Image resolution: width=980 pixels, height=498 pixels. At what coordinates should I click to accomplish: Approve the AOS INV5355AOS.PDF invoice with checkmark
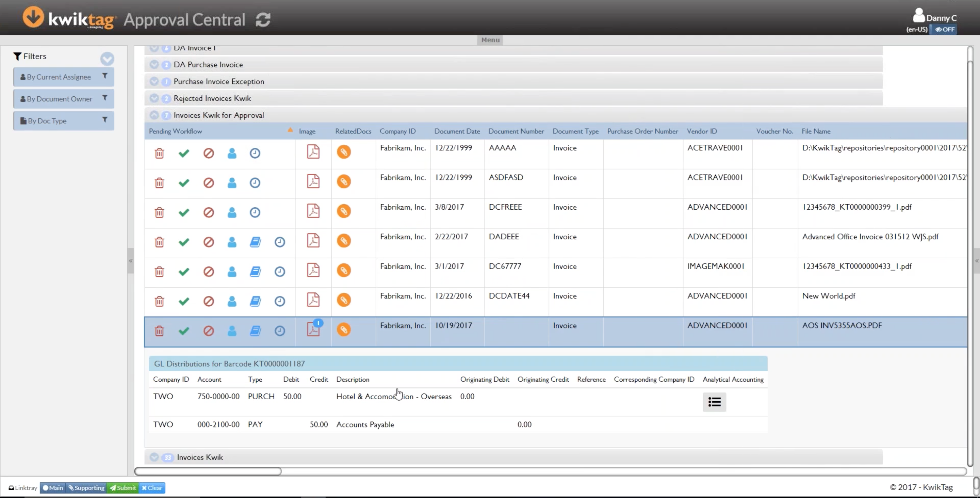point(184,331)
